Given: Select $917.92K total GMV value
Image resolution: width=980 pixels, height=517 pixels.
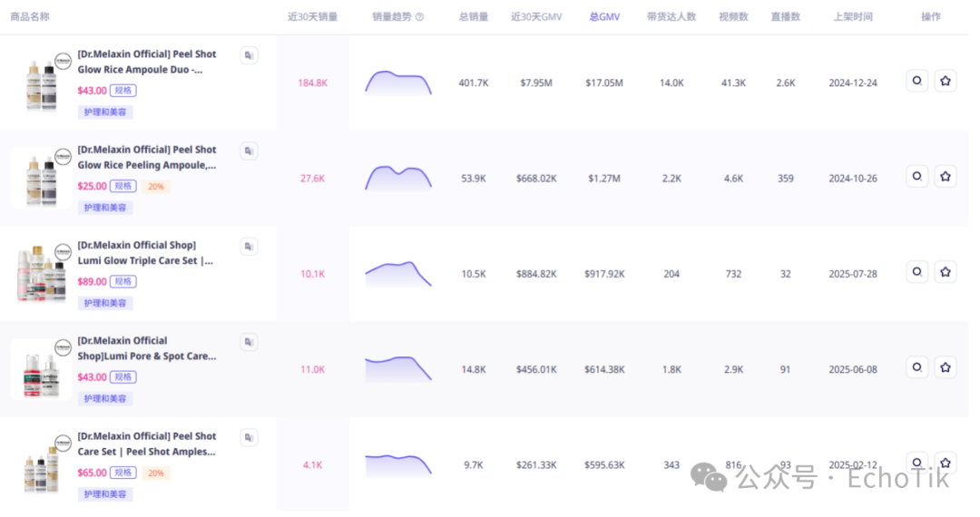Looking at the screenshot, I should pos(604,274).
